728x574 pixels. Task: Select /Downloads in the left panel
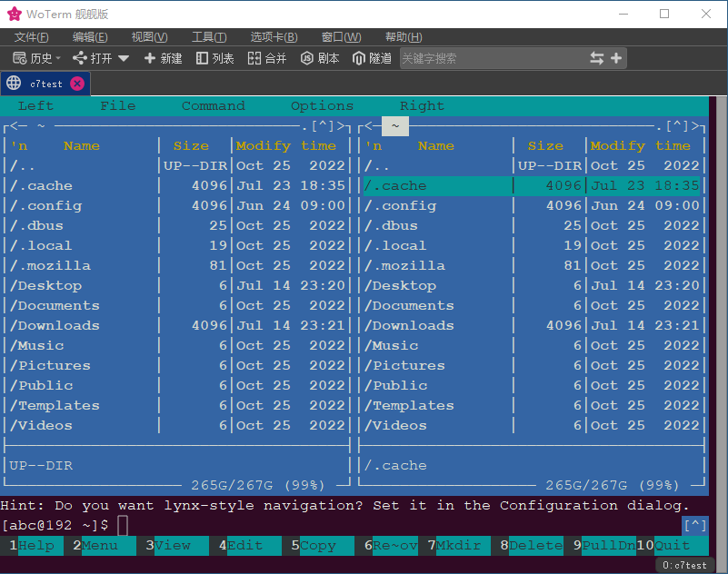[176, 325]
